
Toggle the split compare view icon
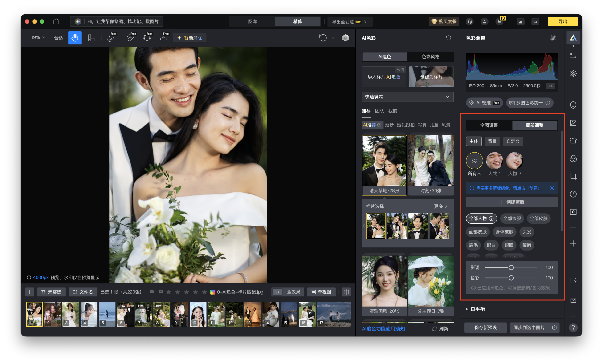pyautogui.click(x=346, y=292)
